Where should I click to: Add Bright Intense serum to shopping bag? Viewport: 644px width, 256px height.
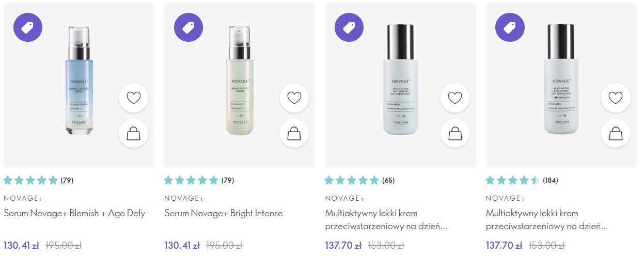(x=294, y=134)
